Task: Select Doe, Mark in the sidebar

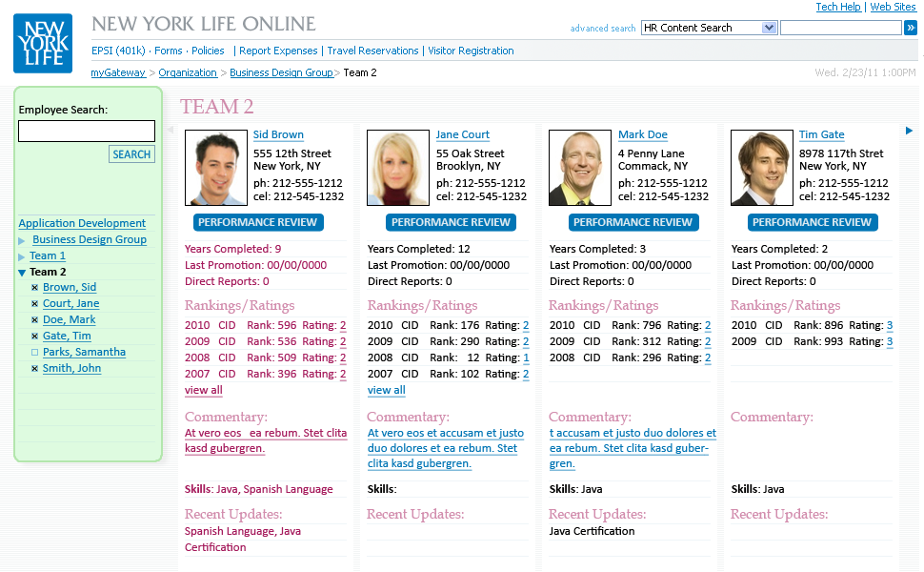Action: tap(69, 319)
